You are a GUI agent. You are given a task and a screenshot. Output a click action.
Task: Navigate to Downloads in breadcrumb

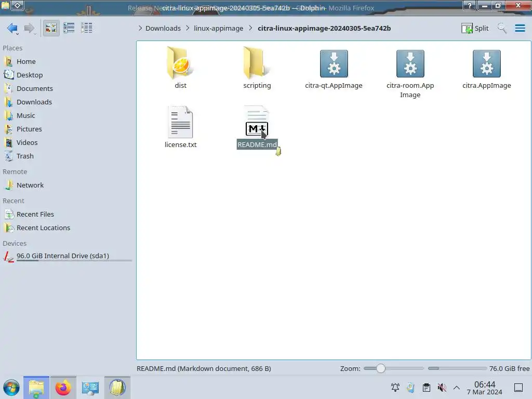[163, 28]
